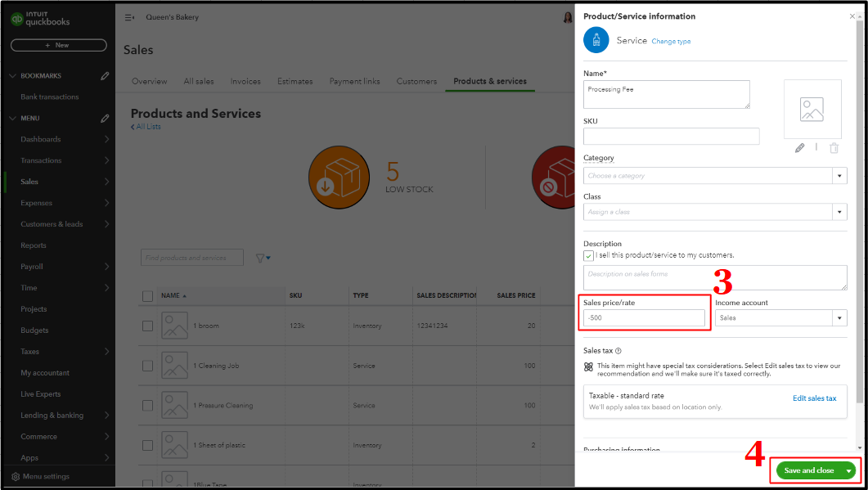
Task: Click inside the Sales price/rate field
Action: point(644,316)
